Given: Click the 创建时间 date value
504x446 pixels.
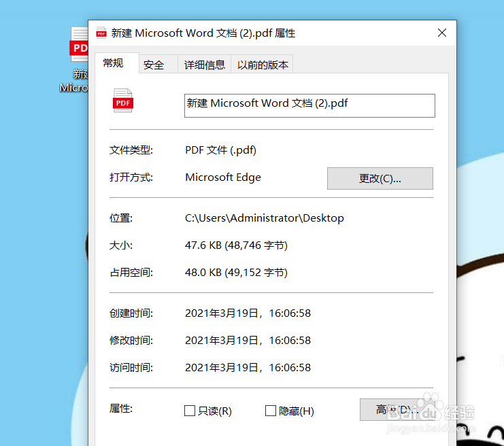Looking at the screenshot, I should (x=248, y=313).
